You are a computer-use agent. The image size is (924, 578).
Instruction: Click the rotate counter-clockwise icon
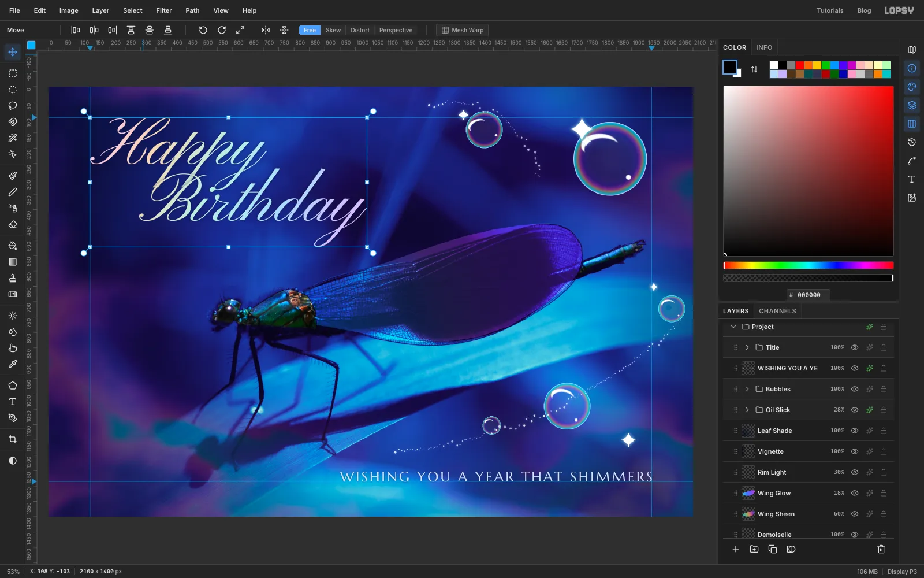[x=203, y=30]
